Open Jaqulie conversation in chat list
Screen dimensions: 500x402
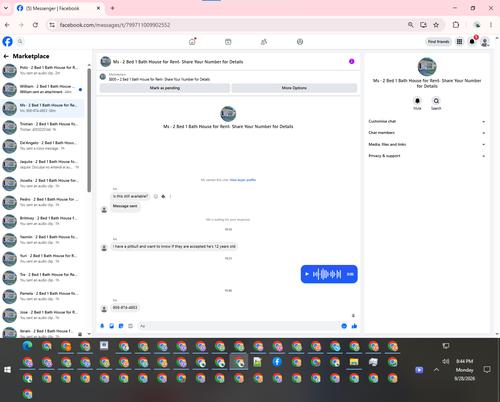pos(43,164)
